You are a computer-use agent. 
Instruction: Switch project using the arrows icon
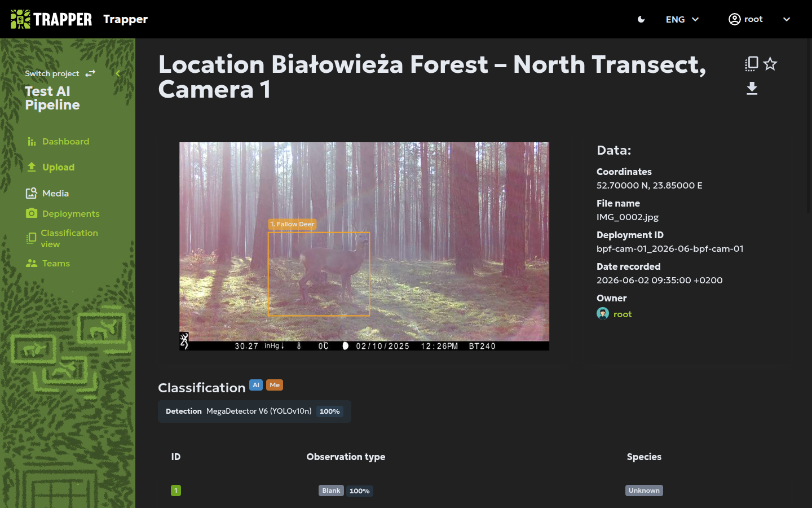coord(90,73)
